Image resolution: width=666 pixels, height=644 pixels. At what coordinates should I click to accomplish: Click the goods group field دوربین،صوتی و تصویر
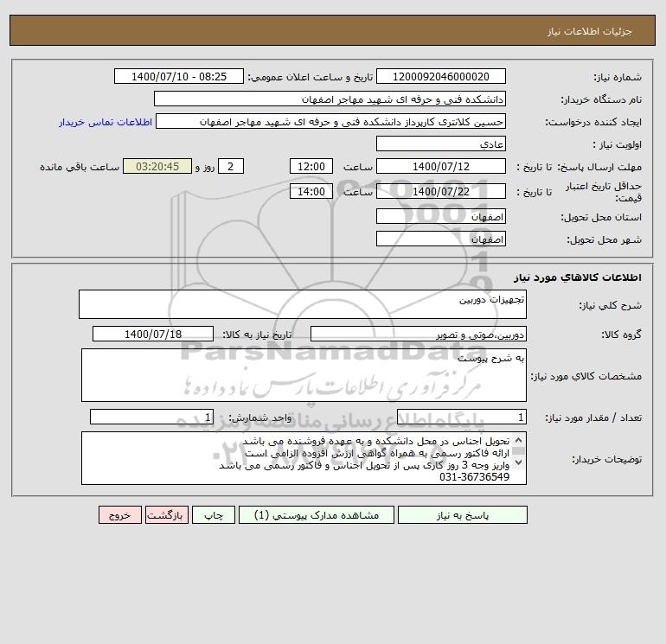coord(419,334)
